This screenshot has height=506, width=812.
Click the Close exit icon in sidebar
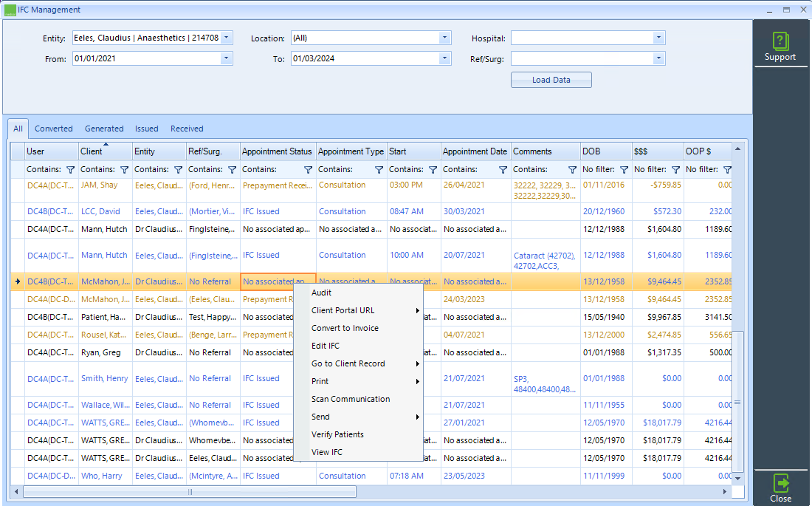coord(780,483)
